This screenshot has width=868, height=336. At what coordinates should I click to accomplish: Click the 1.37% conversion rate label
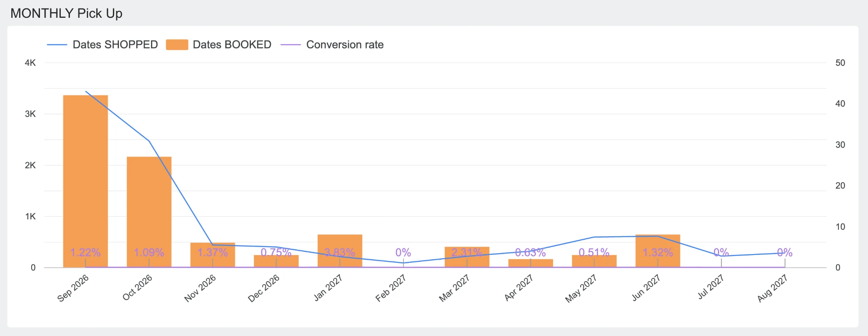[213, 252]
